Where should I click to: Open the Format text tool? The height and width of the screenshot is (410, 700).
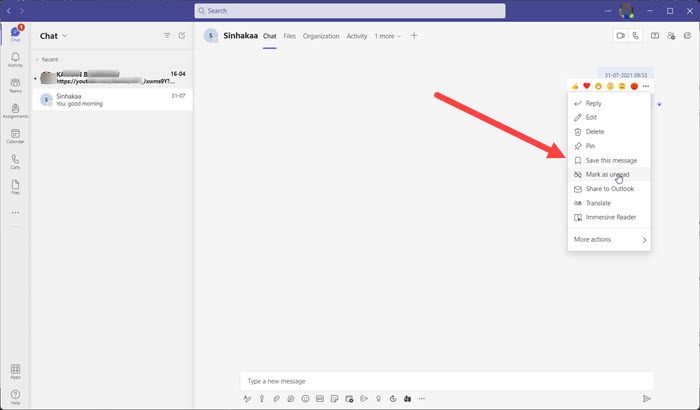click(x=247, y=399)
